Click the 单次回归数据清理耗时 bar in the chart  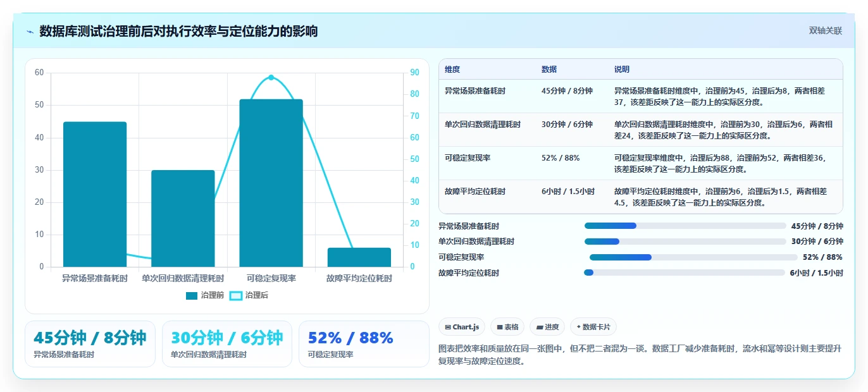tap(183, 218)
